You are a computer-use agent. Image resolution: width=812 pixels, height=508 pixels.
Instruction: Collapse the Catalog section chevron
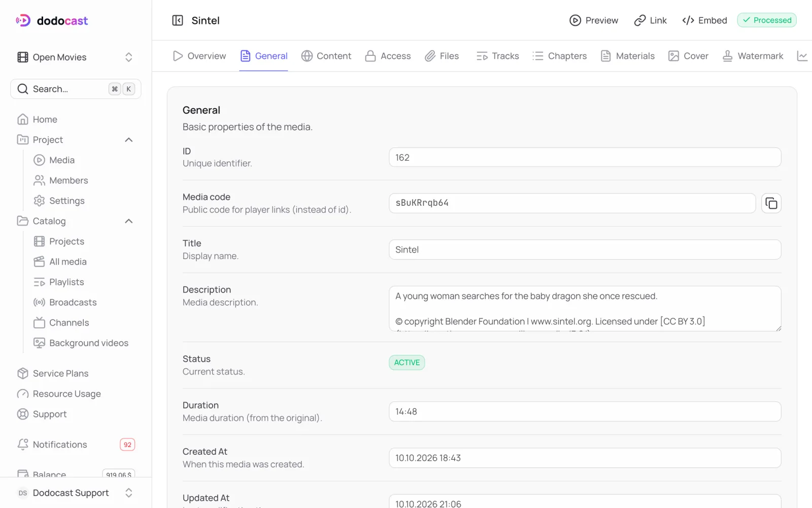click(129, 221)
